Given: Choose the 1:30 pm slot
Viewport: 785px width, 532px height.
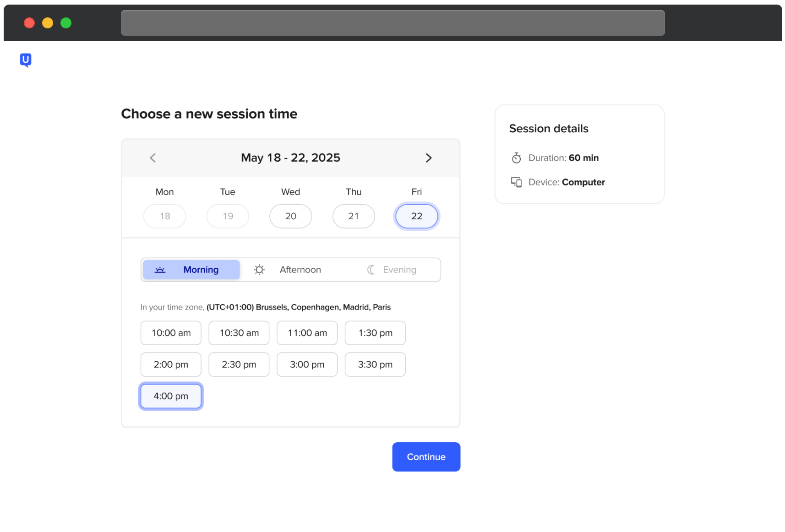Looking at the screenshot, I should pyautogui.click(x=375, y=333).
